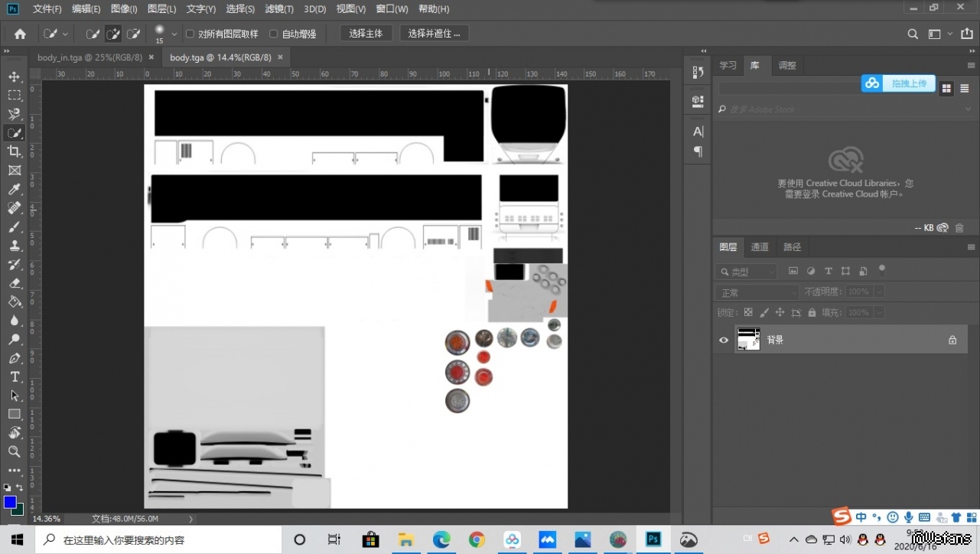
Task: Open the 滤镜(T) menu
Action: [279, 9]
